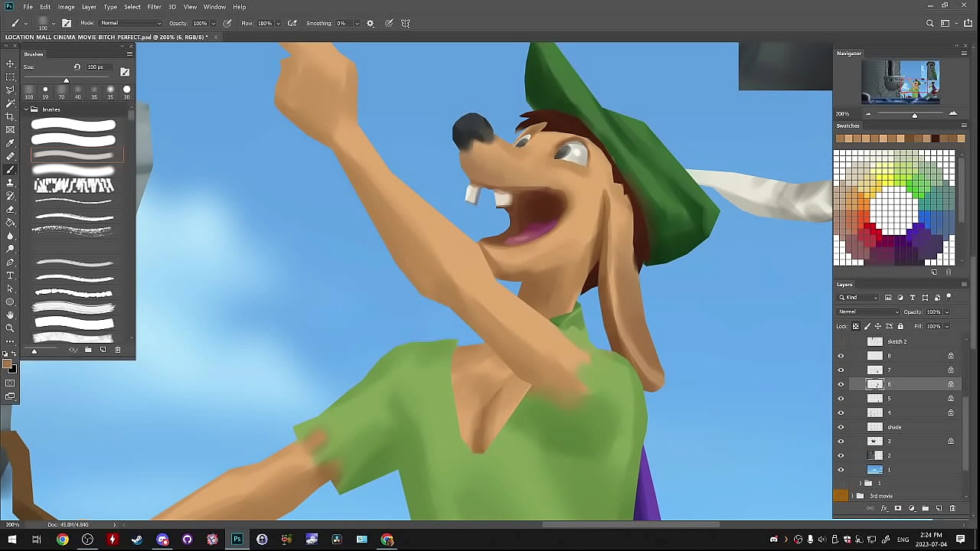Image resolution: width=980 pixels, height=551 pixels.
Task: Show the hidden 'sketch 2' layer
Action: (841, 341)
